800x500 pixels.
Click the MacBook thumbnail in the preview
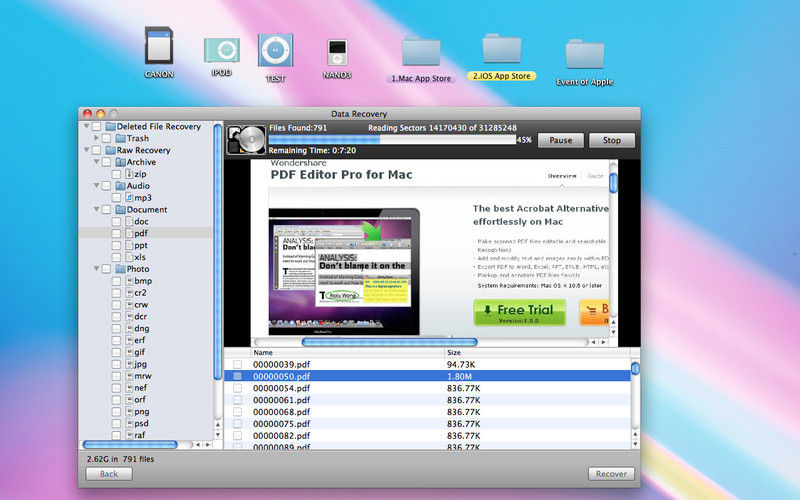(344, 271)
